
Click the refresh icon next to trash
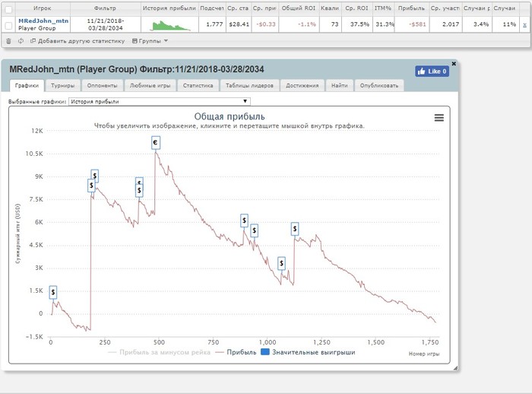pyautogui.click(x=21, y=41)
